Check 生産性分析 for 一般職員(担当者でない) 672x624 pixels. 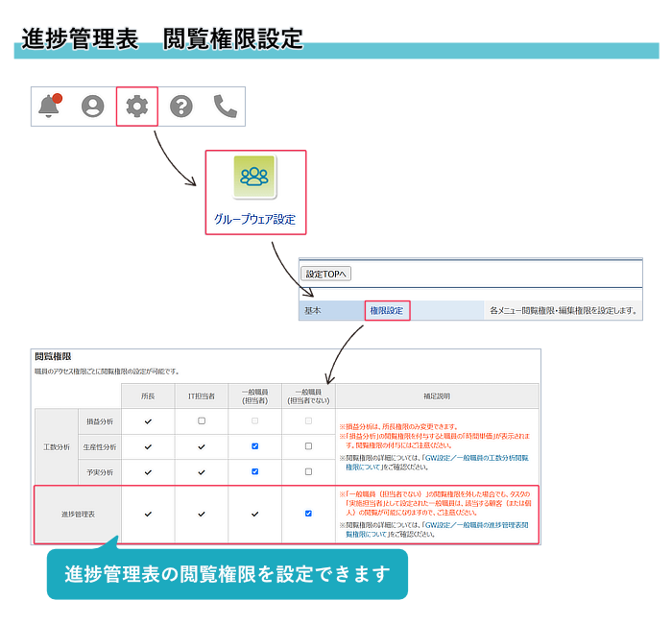pyautogui.click(x=308, y=446)
